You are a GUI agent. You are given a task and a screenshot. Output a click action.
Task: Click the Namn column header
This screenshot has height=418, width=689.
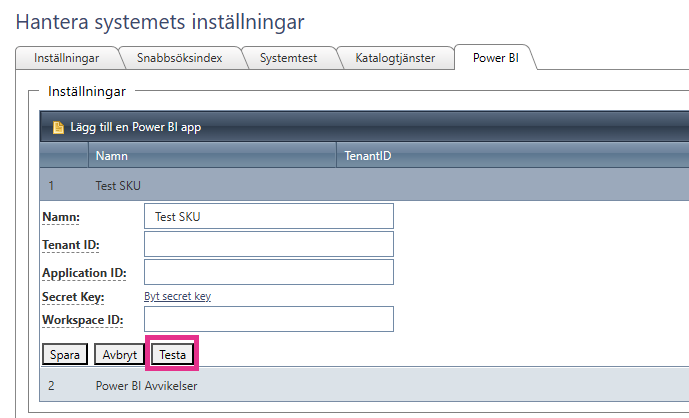(x=212, y=156)
